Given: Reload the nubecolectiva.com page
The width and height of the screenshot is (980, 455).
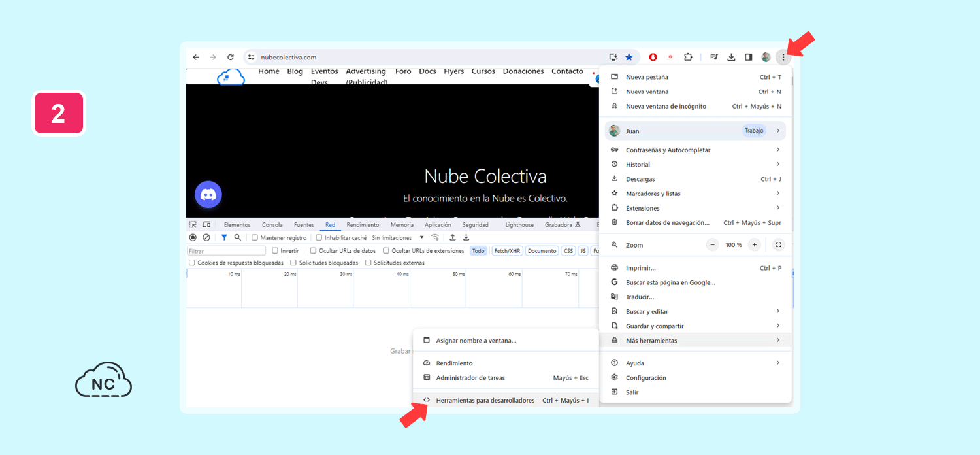Looking at the screenshot, I should point(231,58).
